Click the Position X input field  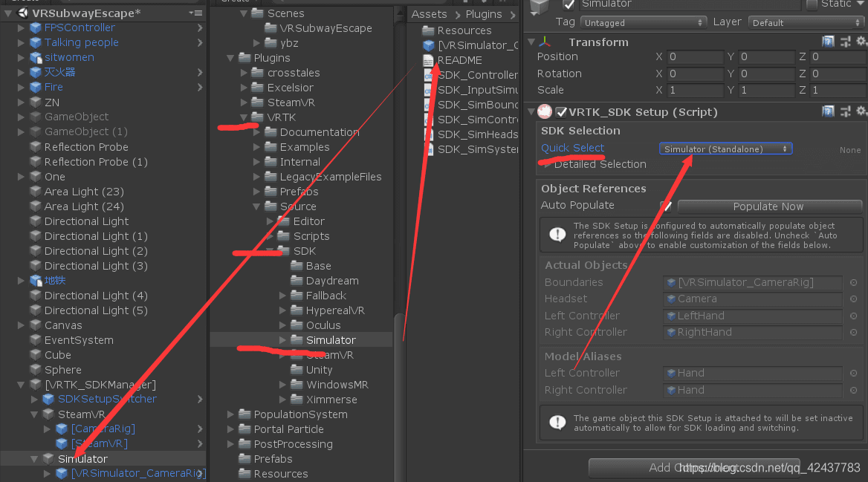coord(695,57)
